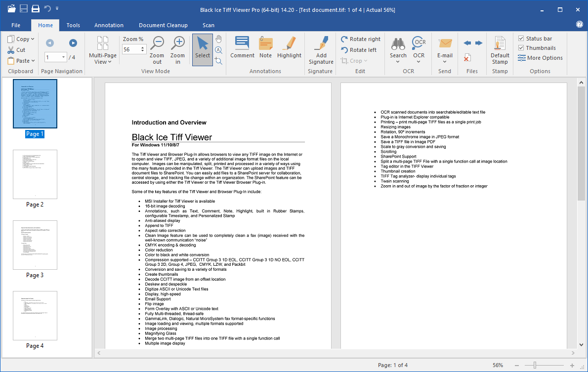Viewport: 588px width, 372px height.
Task: Go to the next page arrow
Action: coord(73,43)
